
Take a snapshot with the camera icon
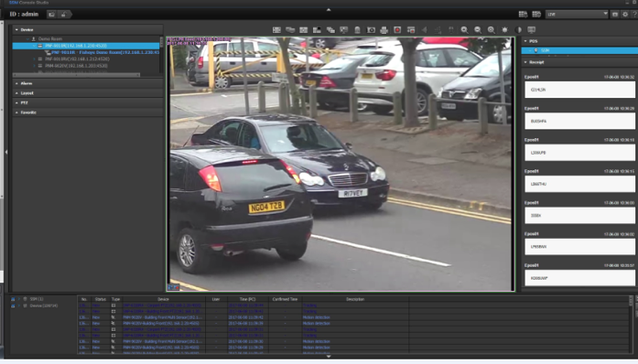[371, 30]
